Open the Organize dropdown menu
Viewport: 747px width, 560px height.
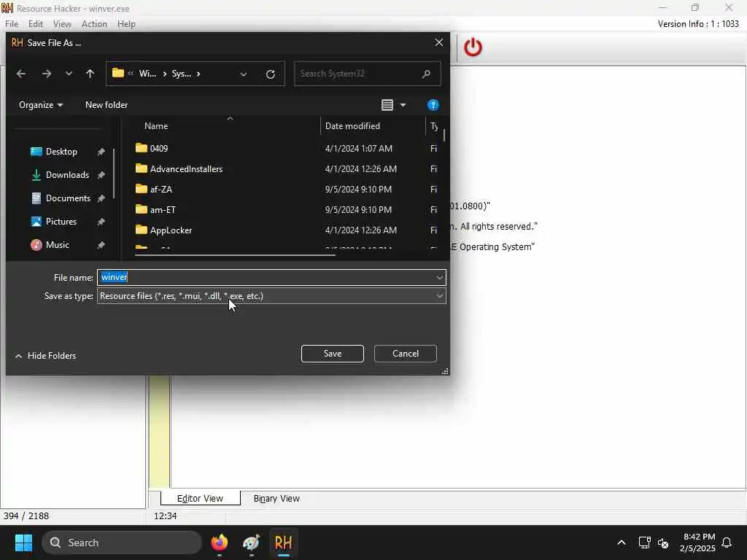41,105
